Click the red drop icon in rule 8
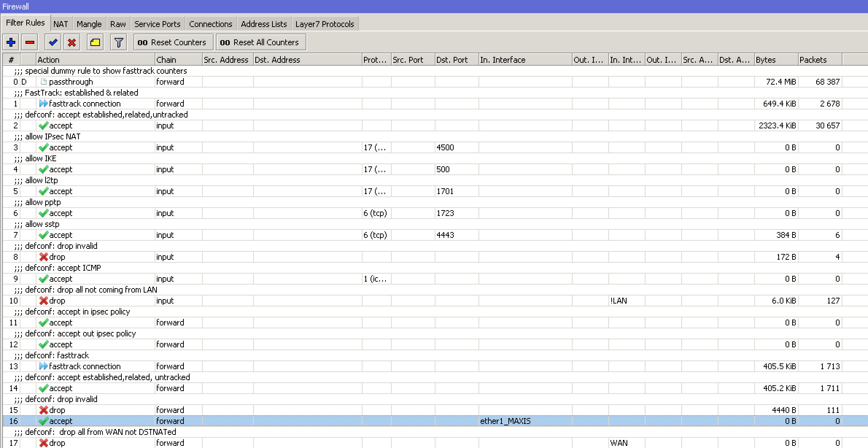Image resolution: width=868 pixels, height=448 pixels. pos(43,257)
